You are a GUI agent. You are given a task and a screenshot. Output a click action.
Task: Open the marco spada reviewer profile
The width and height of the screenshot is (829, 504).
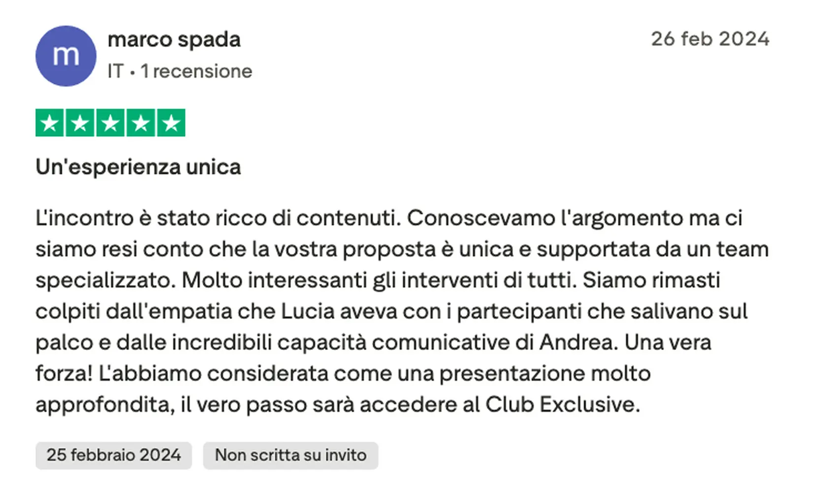[x=174, y=40]
